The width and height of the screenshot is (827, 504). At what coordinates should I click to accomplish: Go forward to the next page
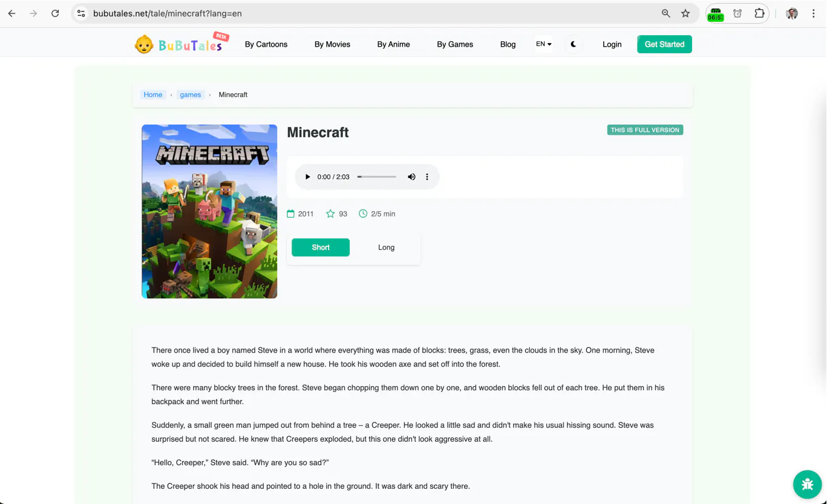point(33,13)
